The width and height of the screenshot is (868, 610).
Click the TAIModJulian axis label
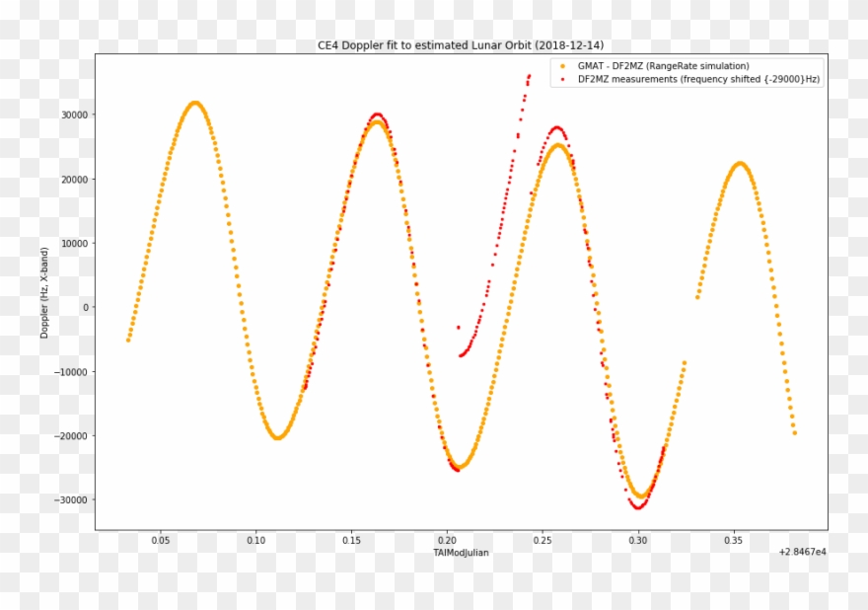[x=460, y=552]
